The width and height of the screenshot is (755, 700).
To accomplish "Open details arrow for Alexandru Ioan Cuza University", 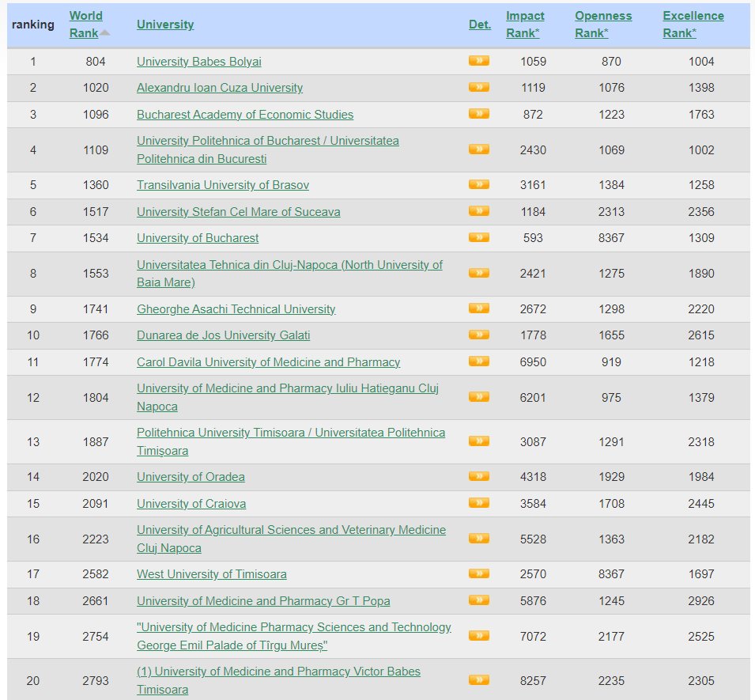I will click(x=478, y=87).
